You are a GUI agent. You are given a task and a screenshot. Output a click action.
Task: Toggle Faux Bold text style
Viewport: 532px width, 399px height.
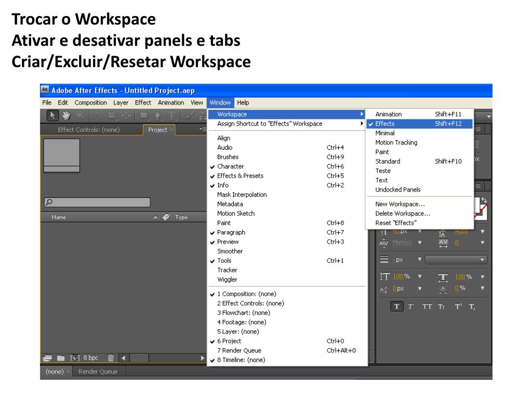(x=396, y=307)
